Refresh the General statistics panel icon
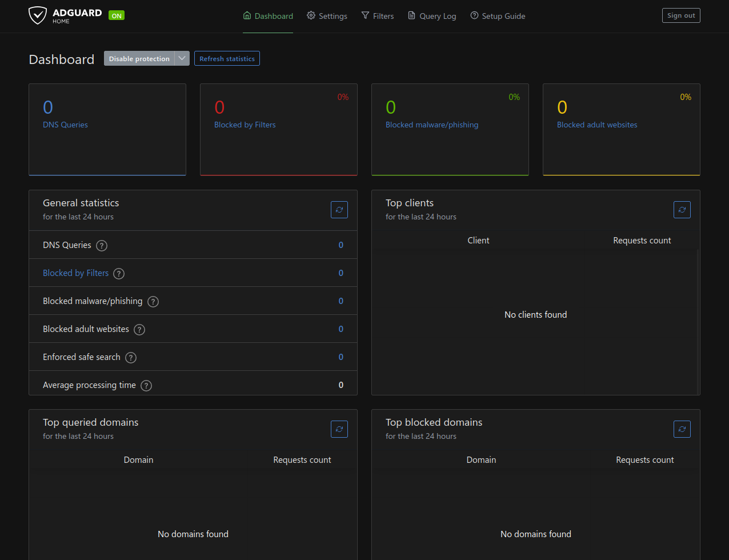Viewport: 729px width, 560px height. click(339, 210)
